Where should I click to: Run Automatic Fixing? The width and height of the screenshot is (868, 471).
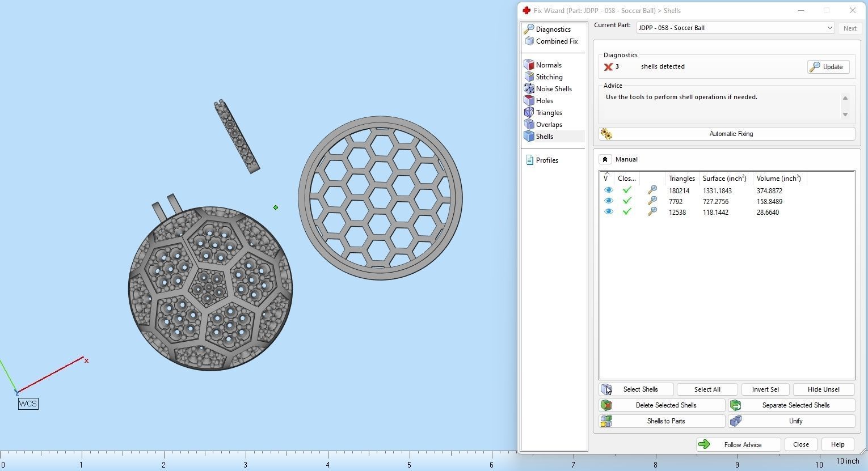(x=727, y=134)
